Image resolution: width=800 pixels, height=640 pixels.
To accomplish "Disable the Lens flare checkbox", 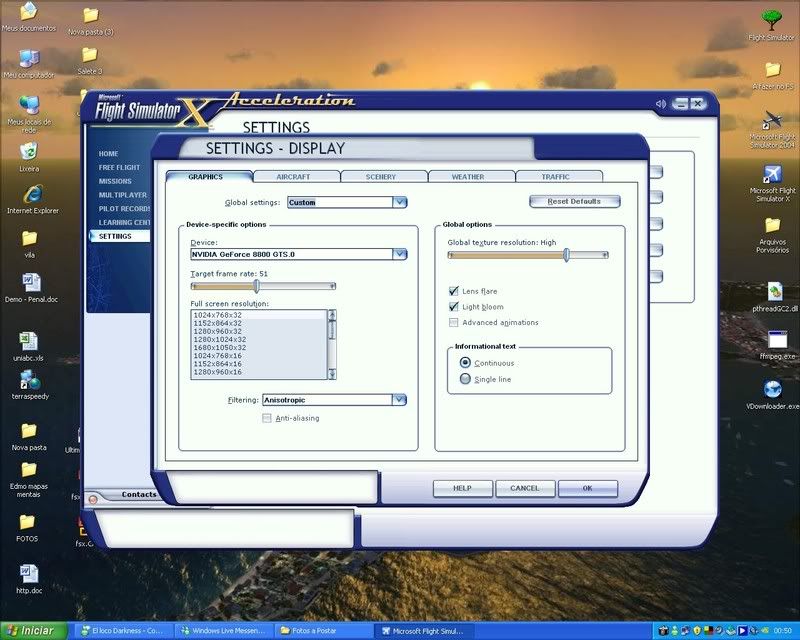I will tap(453, 291).
